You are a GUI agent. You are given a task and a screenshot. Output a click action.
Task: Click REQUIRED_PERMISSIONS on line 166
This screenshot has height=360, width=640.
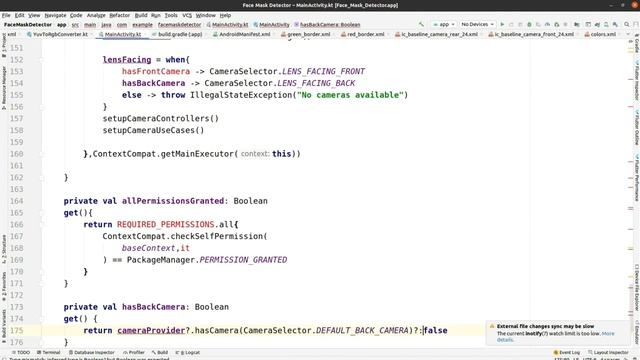point(166,224)
